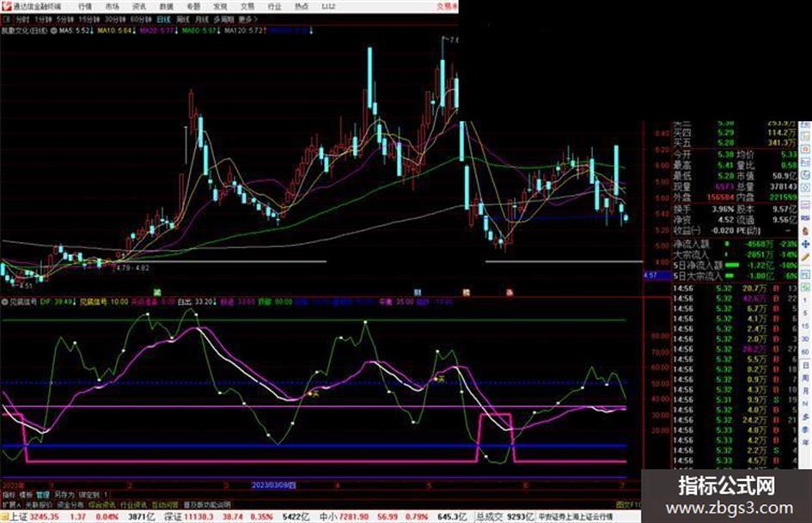812x523 pixels.
Task: Open the 数据 menu
Action: 166,7
